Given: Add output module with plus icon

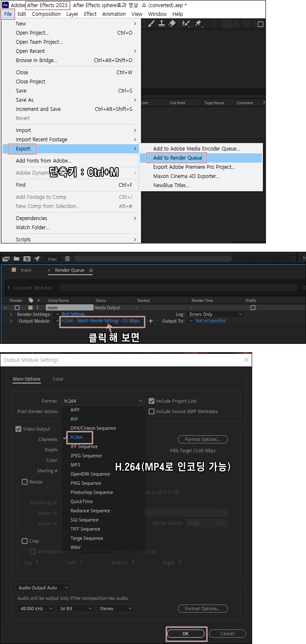Looking at the screenshot, I should click(151, 321).
